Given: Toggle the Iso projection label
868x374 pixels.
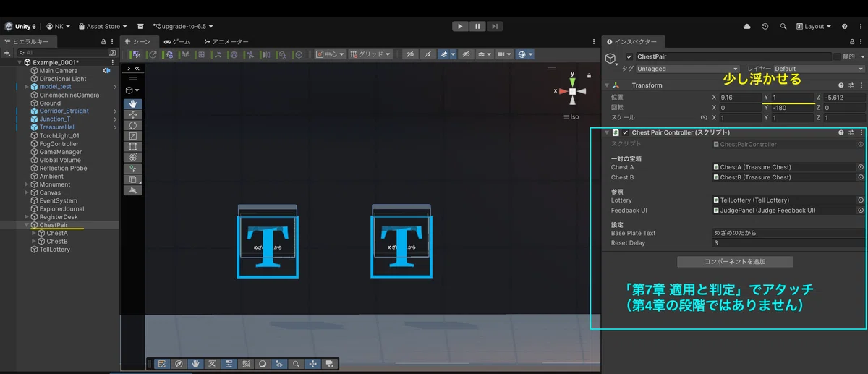Looking at the screenshot, I should click(x=571, y=116).
